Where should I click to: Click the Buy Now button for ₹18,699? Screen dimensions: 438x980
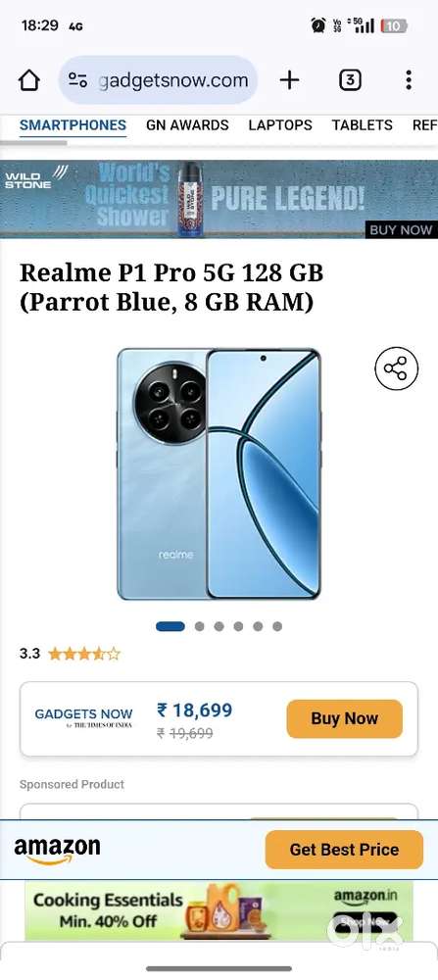coord(344,718)
